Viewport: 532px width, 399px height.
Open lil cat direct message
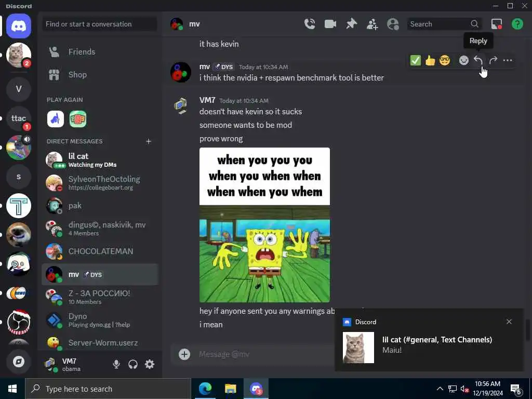click(x=100, y=160)
